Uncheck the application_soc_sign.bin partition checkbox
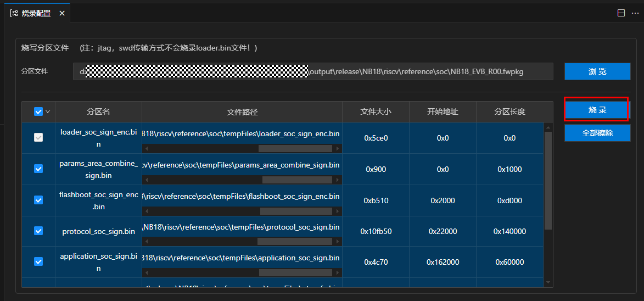The height and width of the screenshot is (301, 644). (x=38, y=262)
